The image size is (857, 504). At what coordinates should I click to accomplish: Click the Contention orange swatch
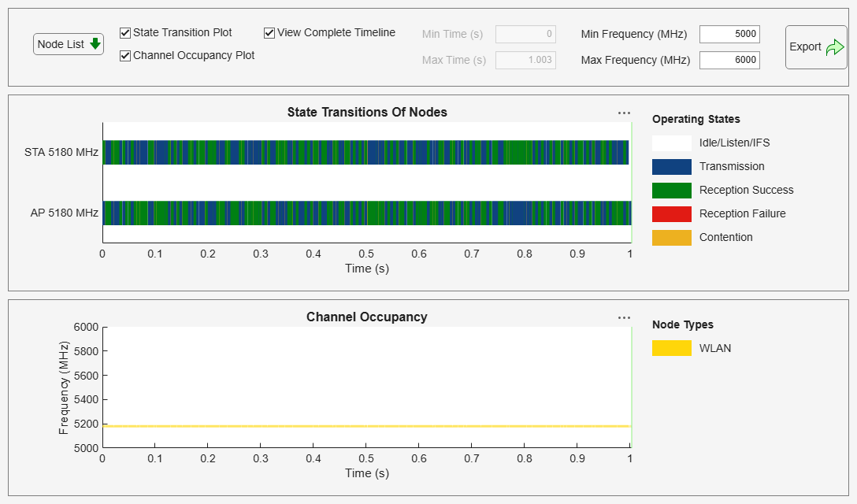(672, 238)
